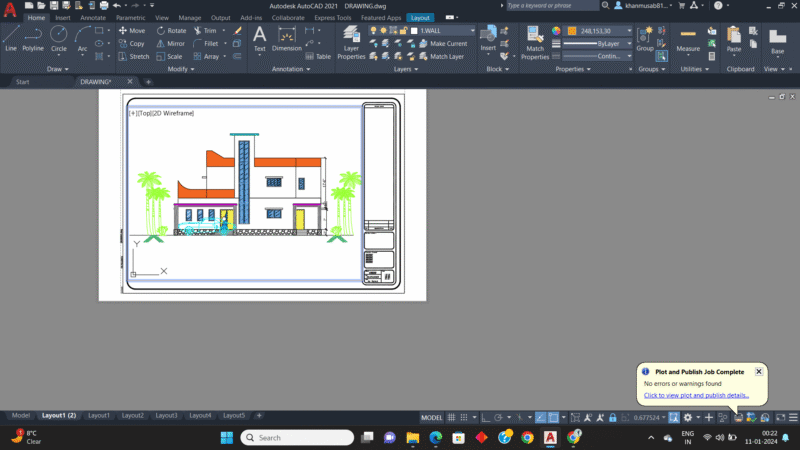Select the Arc tool

pyautogui.click(x=82, y=39)
